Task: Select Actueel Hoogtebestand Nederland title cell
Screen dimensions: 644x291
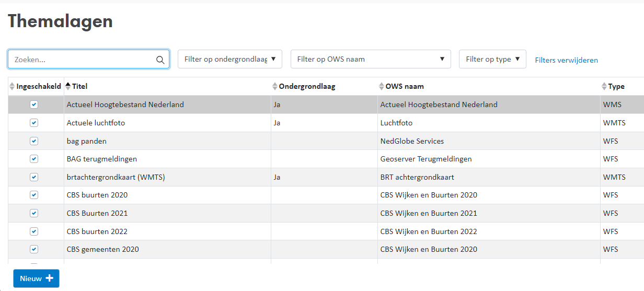Action: point(167,104)
